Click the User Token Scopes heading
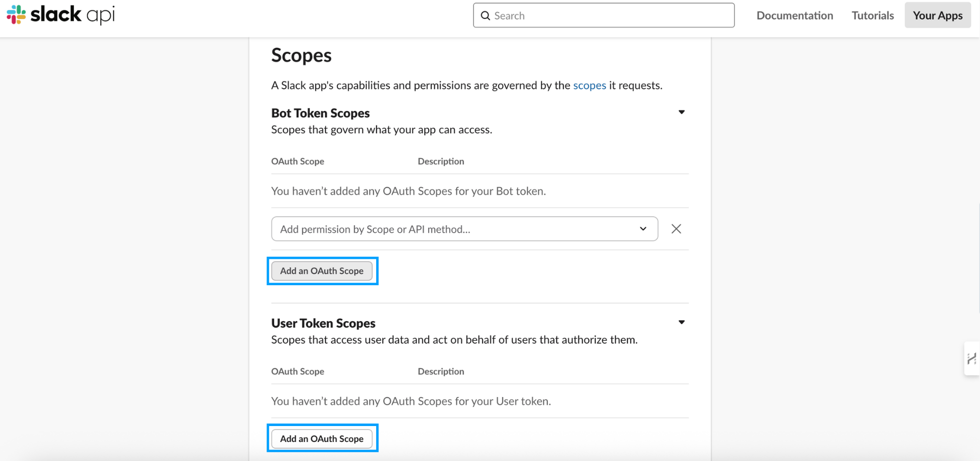This screenshot has height=461, width=980. [323, 323]
